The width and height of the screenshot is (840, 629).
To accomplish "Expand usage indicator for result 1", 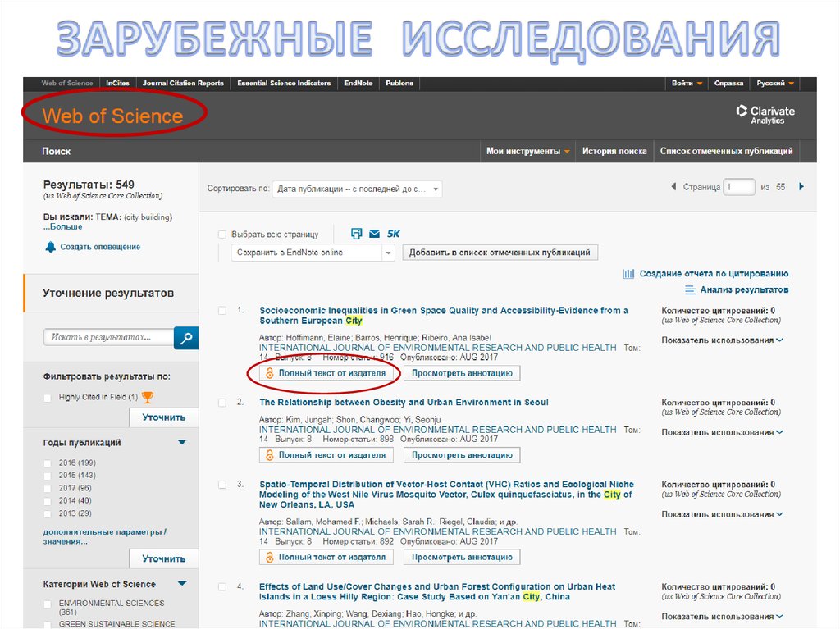I will click(722, 340).
